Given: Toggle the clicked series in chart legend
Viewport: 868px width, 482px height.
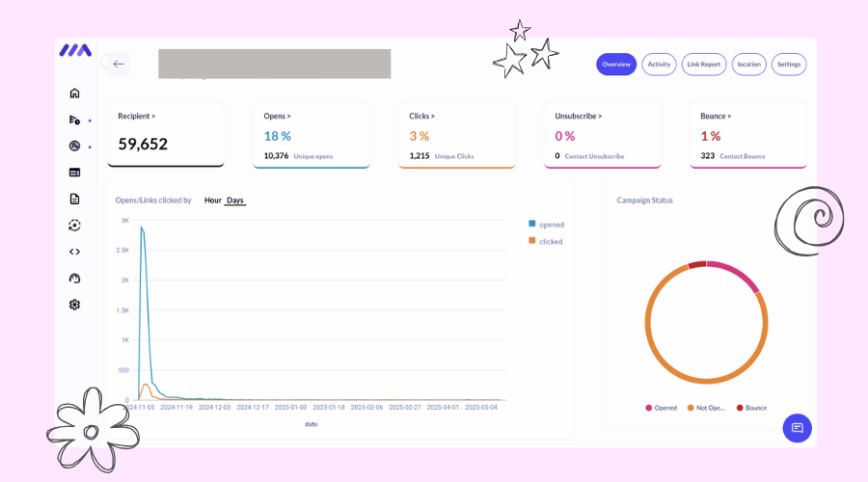Looking at the screenshot, I should 546,241.
